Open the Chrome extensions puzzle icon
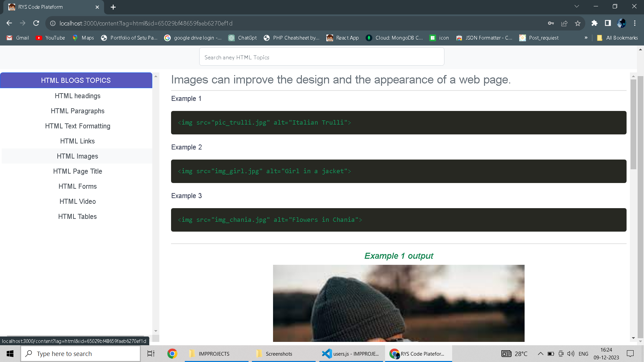The width and height of the screenshot is (644, 362). pyautogui.click(x=594, y=23)
